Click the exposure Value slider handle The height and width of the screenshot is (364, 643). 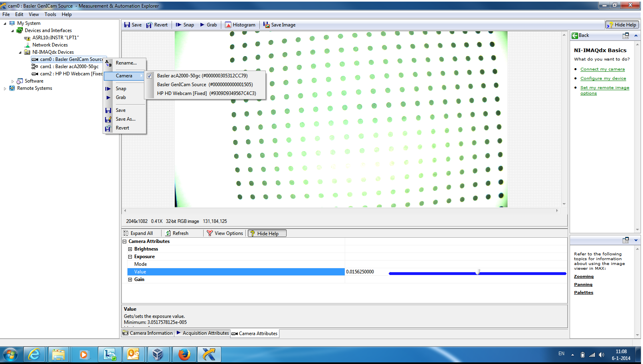point(477,272)
